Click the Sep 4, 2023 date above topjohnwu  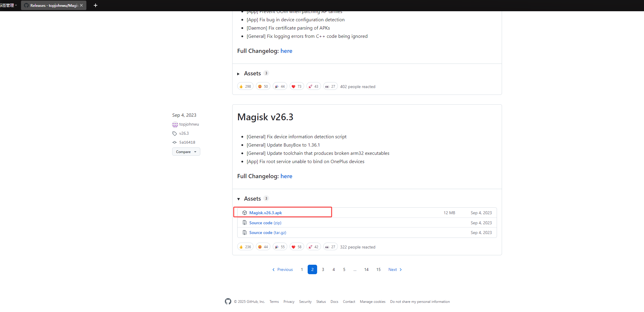184,115
